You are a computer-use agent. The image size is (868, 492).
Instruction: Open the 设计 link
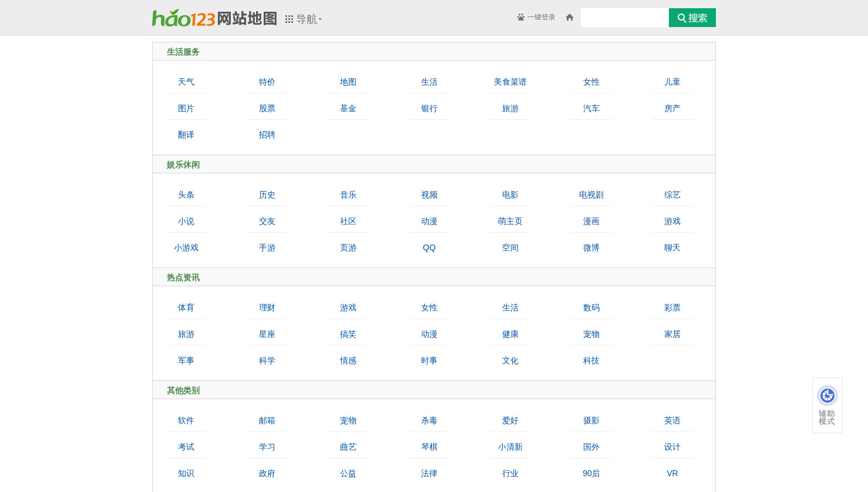pyautogui.click(x=672, y=447)
